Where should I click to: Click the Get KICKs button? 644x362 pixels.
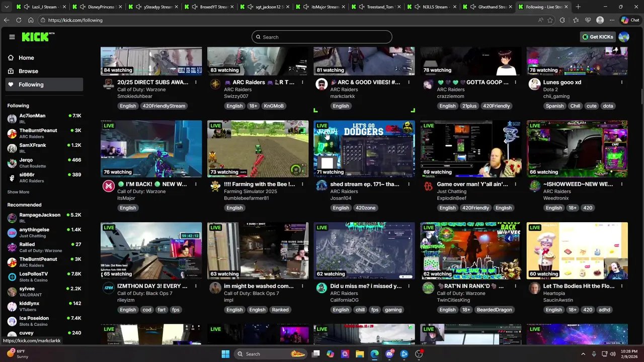coord(598,37)
